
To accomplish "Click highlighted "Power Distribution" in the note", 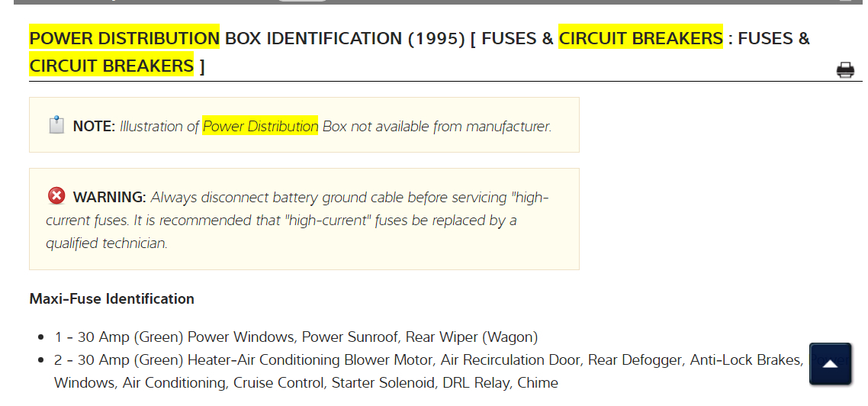I will click(260, 127).
